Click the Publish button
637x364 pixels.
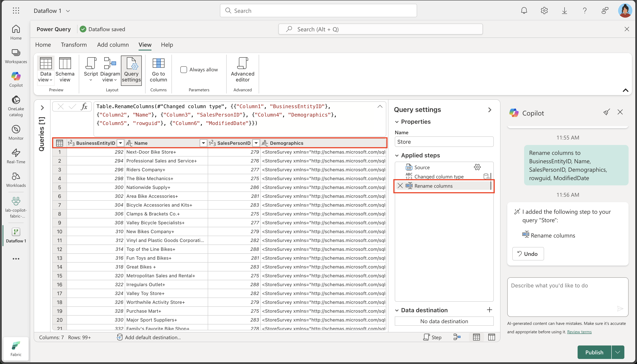[594, 352]
